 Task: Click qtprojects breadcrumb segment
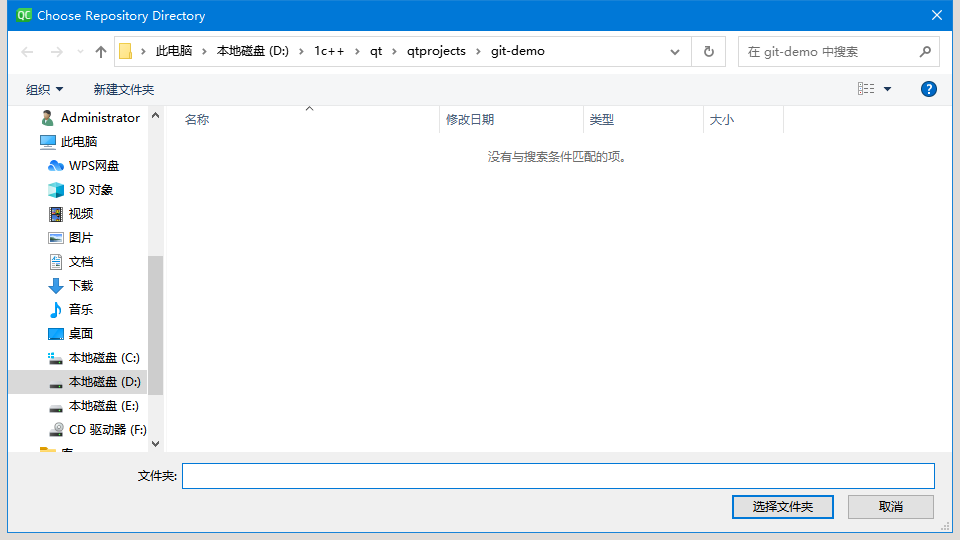(436, 51)
